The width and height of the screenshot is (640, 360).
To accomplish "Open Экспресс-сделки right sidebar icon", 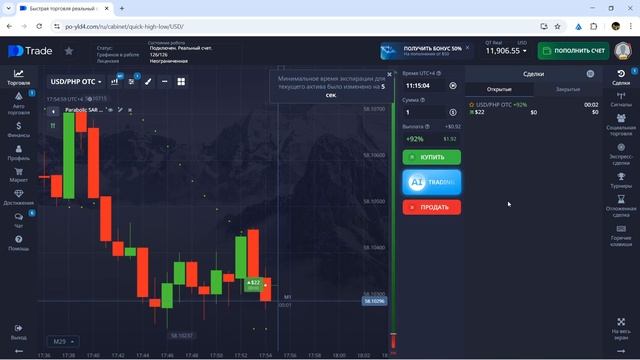I will (x=621, y=154).
